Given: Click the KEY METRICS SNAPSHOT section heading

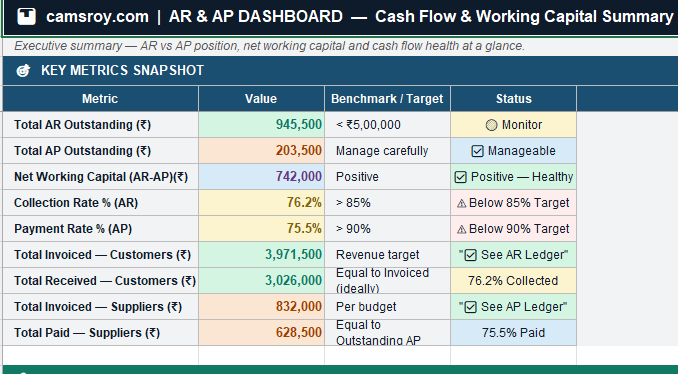Looking at the screenshot, I should pos(122,70).
